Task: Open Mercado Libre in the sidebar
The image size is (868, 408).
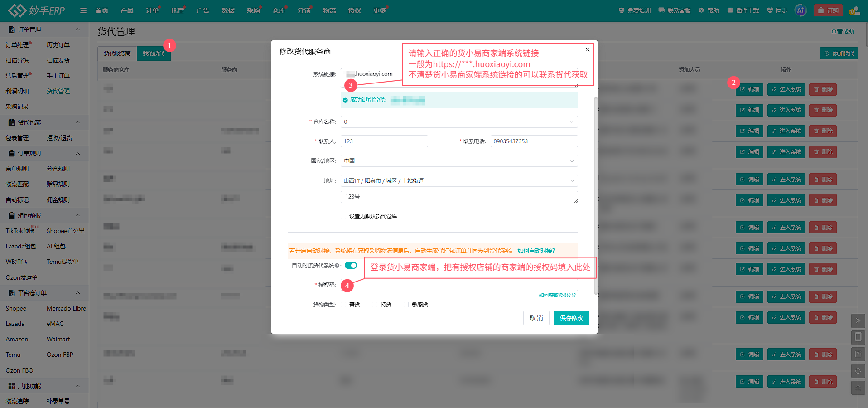Action: point(66,308)
